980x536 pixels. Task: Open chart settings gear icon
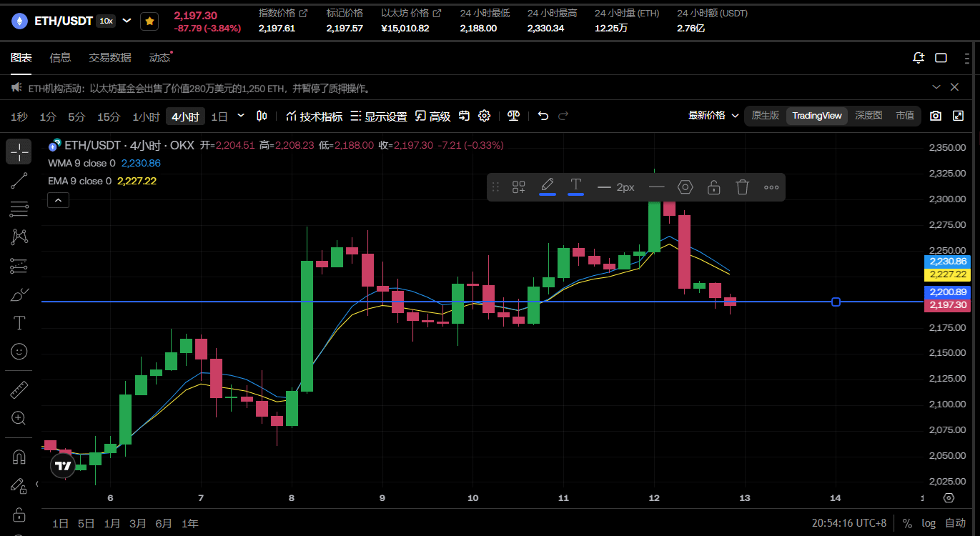click(485, 116)
